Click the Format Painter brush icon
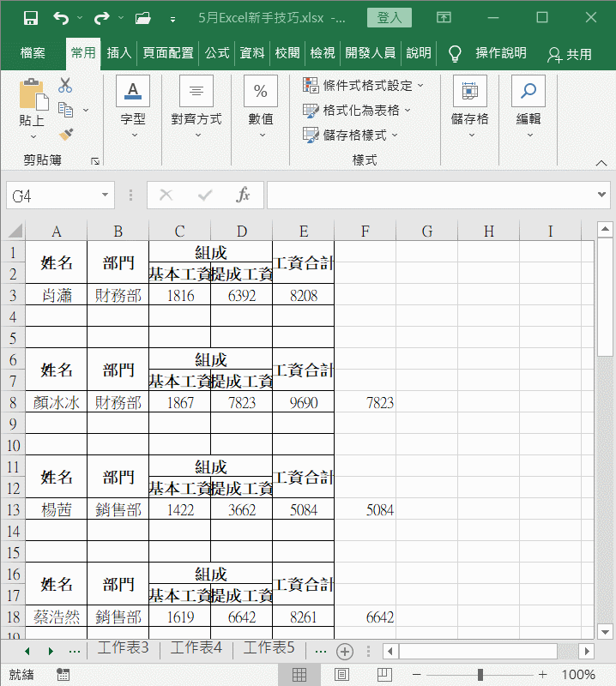The height and width of the screenshot is (686, 616). coord(65,134)
